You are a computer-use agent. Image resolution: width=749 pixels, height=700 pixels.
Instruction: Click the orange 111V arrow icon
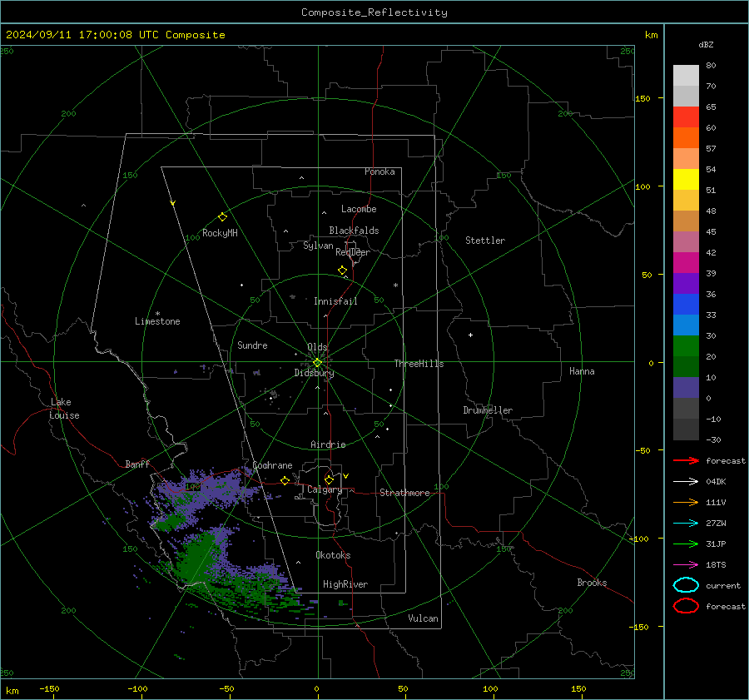point(686,502)
